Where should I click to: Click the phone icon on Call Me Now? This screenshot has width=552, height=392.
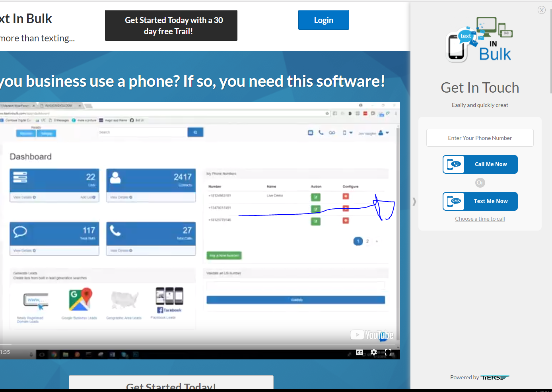(454, 164)
